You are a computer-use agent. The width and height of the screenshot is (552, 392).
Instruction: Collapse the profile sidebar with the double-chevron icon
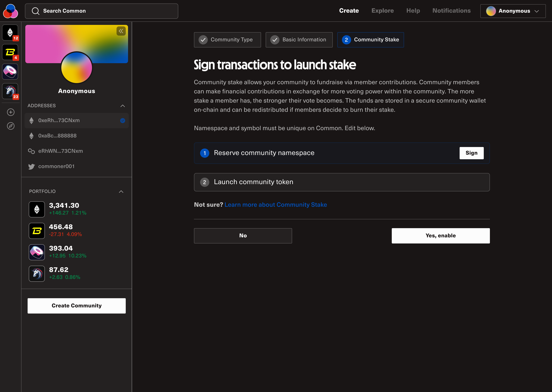pyautogui.click(x=121, y=31)
